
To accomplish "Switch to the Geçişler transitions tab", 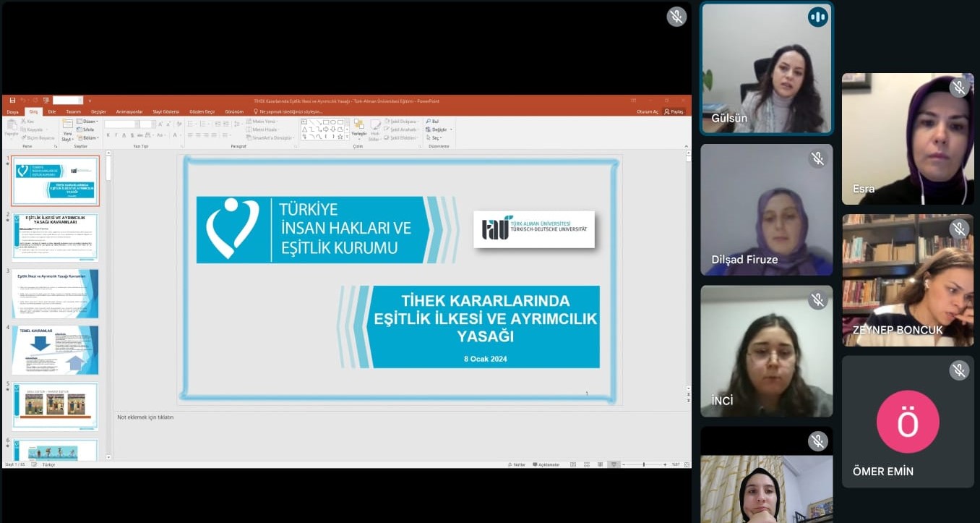I will coord(98,112).
